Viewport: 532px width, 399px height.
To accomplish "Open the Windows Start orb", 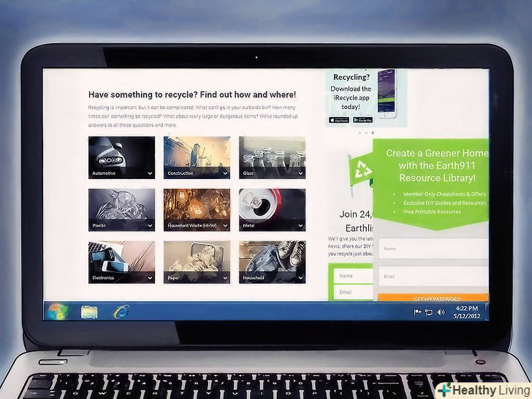I will click(x=58, y=311).
